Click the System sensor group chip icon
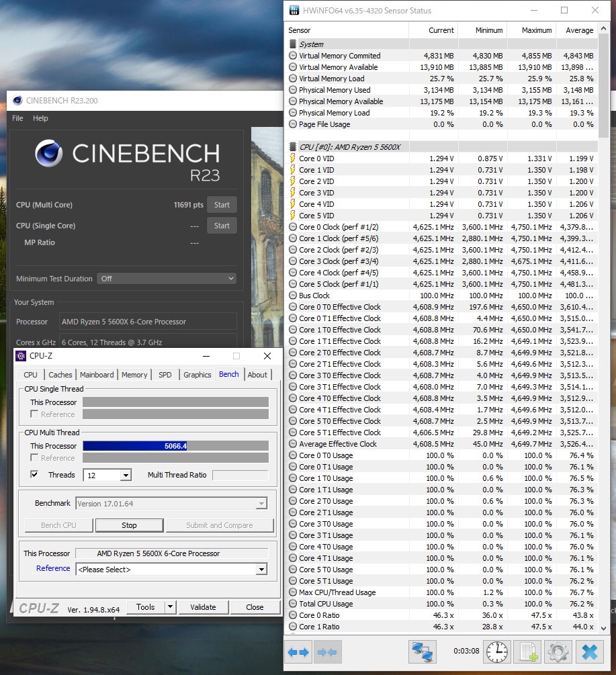Image resolution: width=616 pixels, height=675 pixels. (x=293, y=44)
